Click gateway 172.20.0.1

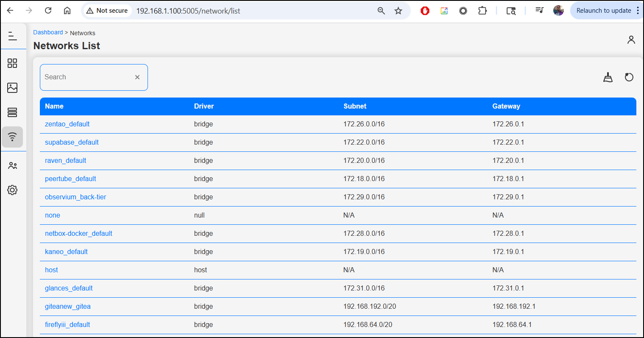pos(508,160)
